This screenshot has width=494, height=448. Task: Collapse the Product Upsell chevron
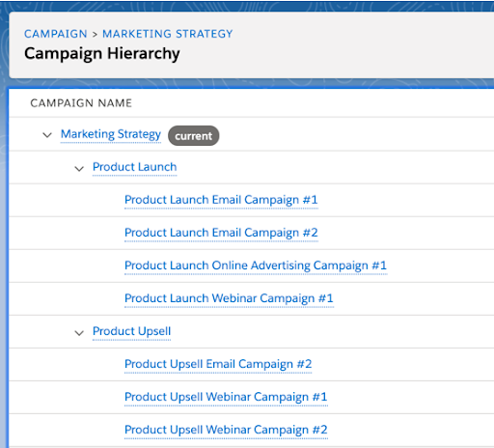coord(79,333)
